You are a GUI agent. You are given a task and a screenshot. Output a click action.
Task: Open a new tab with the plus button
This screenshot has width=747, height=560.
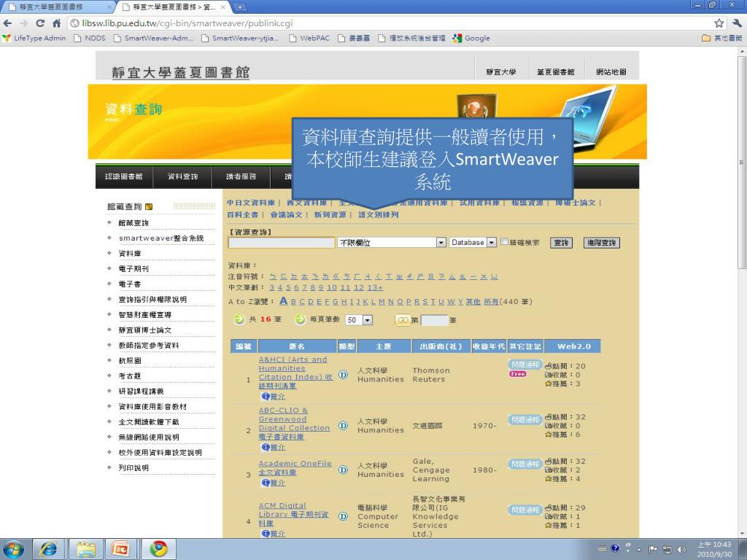(x=240, y=7)
